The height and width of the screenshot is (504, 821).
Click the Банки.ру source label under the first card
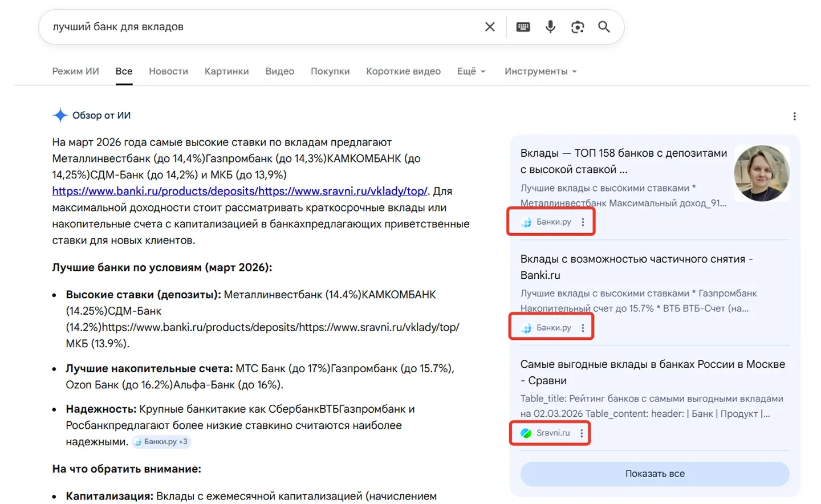[554, 222]
